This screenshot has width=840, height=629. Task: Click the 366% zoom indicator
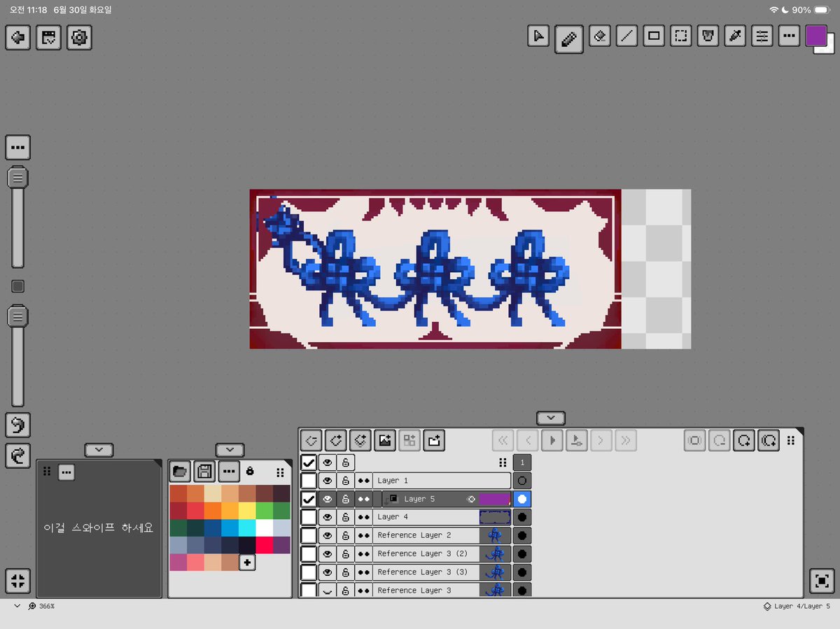[x=42, y=606]
